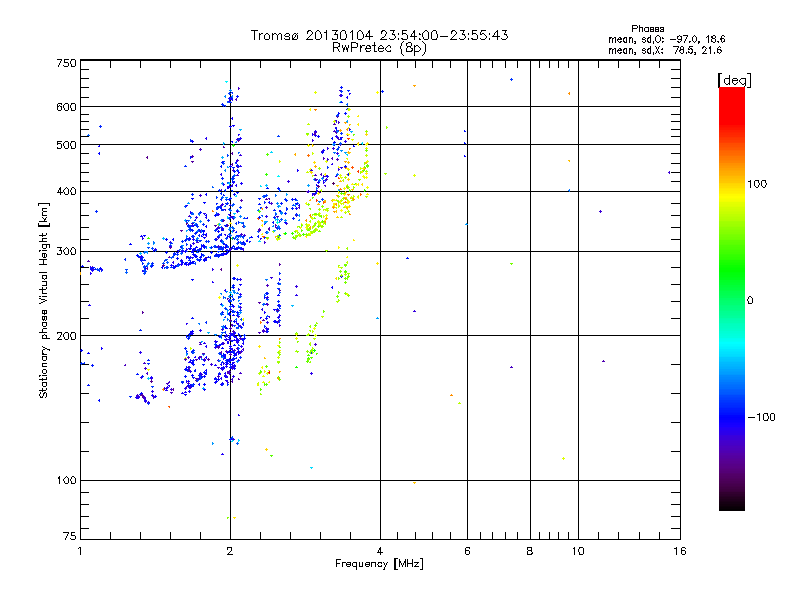800x600 pixels.
Task: Click the colorbar tick label "-100"
Action: (x=761, y=417)
